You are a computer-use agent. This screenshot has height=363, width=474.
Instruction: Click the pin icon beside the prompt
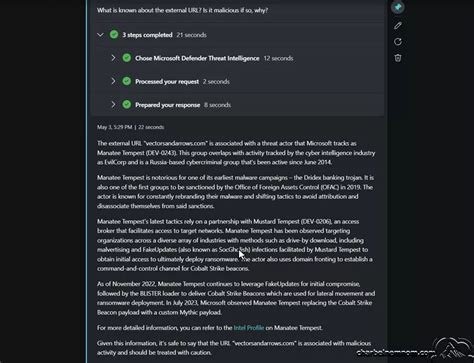(398, 7)
